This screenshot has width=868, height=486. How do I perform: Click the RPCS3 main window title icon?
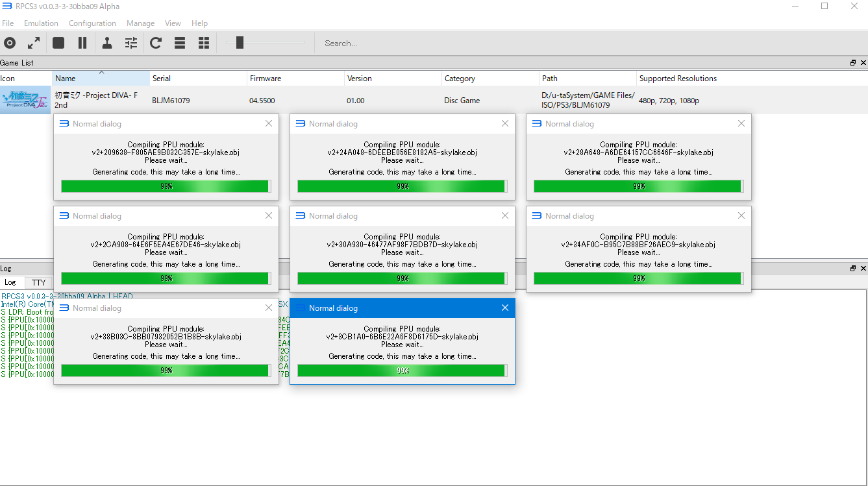[6, 6]
